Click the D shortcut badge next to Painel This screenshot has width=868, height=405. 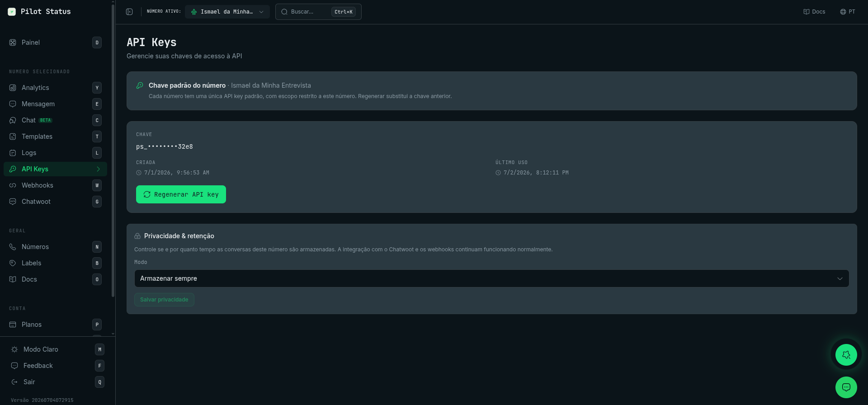point(97,42)
